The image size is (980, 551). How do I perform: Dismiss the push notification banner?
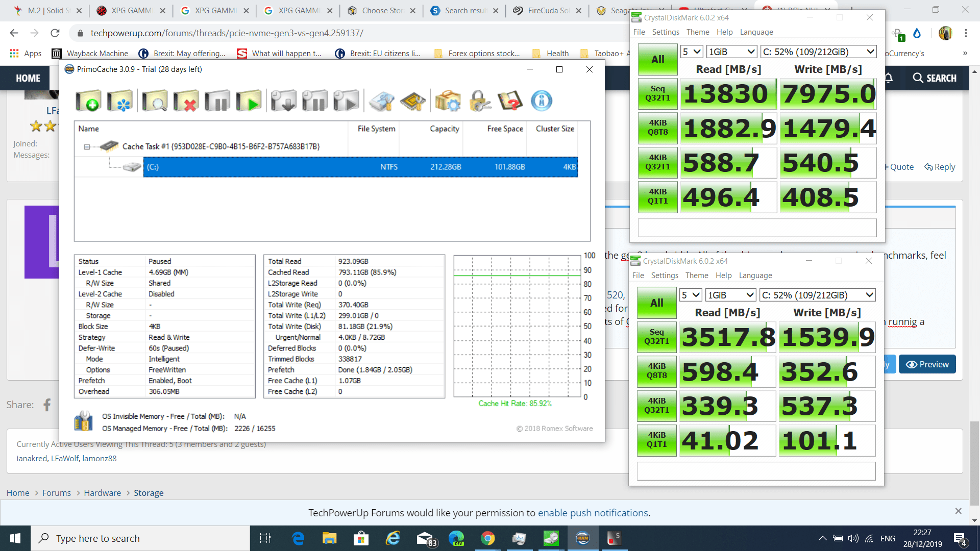point(958,511)
